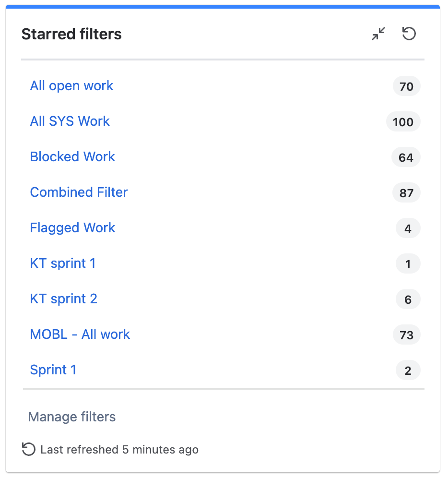This screenshot has width=448, height=478.
Task: Open the KT sprint 2 filter
Action: (x=63, y=299)
